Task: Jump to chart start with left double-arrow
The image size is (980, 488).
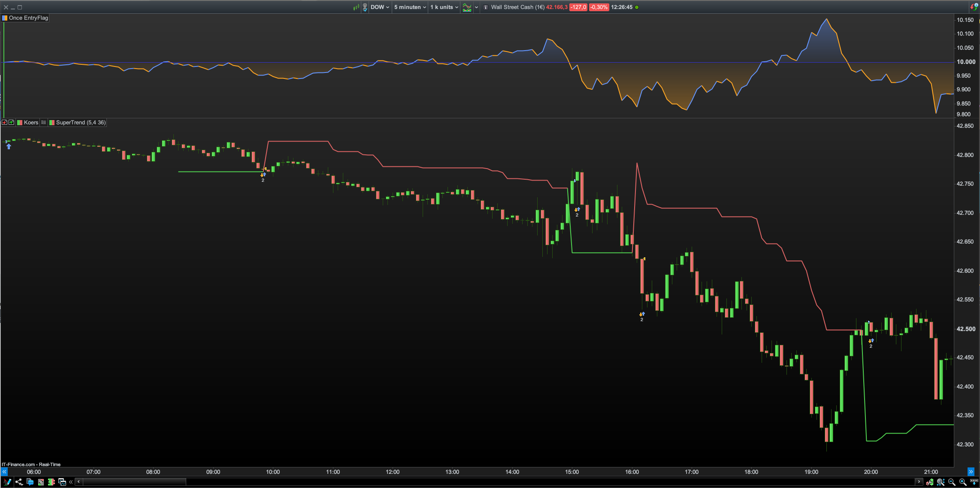Action: [x=4, y=472]
